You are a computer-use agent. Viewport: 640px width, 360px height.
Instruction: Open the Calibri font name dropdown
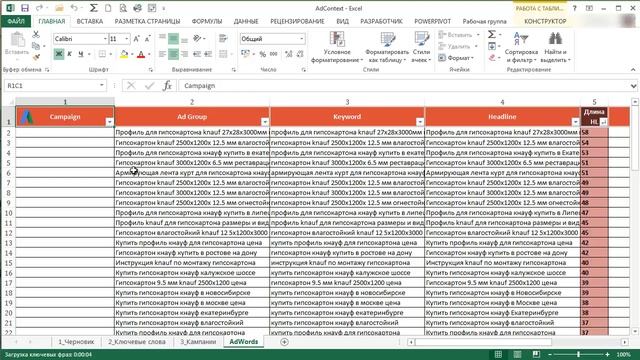(105, 39)
